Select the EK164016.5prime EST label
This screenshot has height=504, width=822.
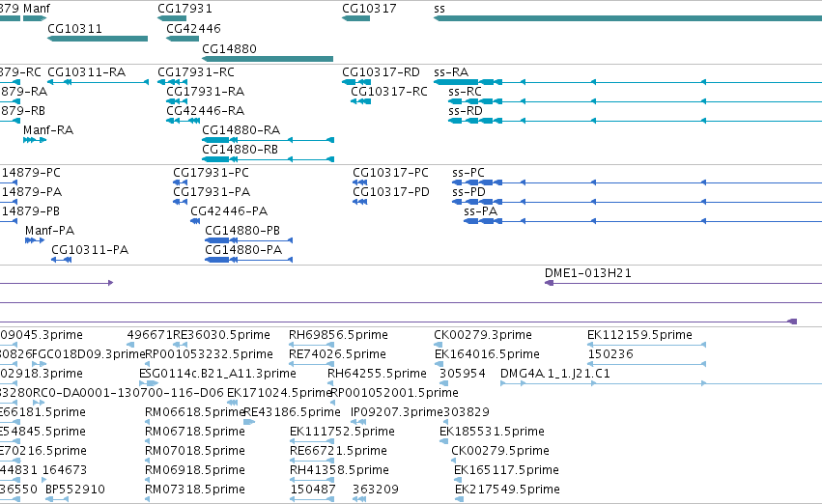[x=487, y=354]
